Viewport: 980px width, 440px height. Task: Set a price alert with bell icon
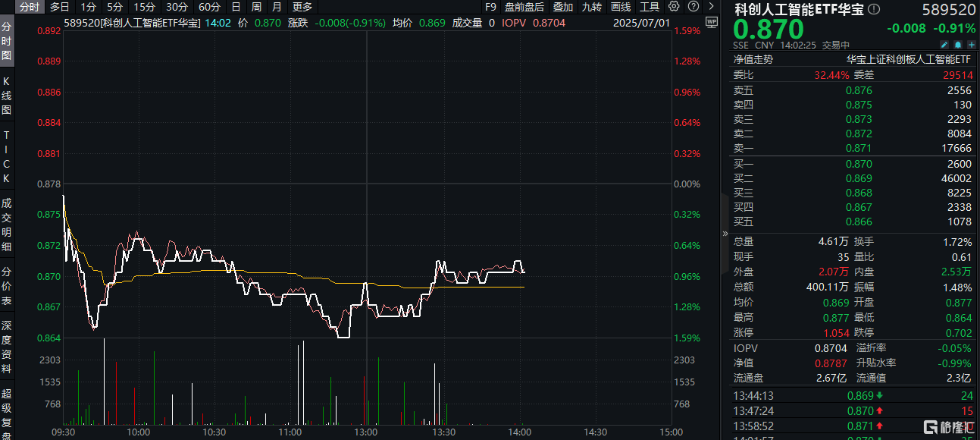point(958,45)
